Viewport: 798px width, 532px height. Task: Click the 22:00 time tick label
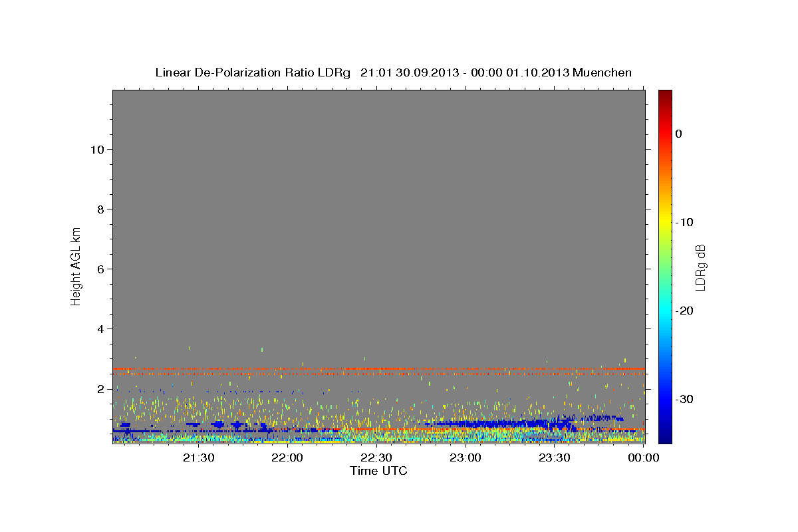tap(288, 458)
